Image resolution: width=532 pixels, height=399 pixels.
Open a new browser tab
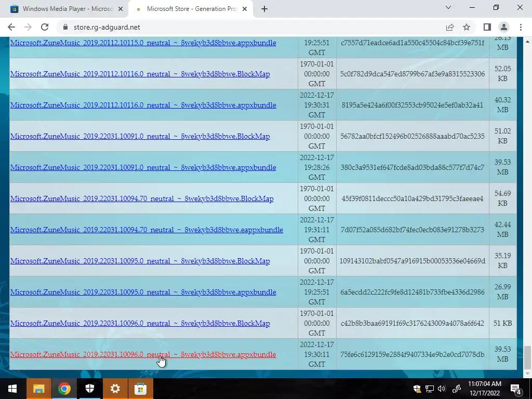(264, 9)
